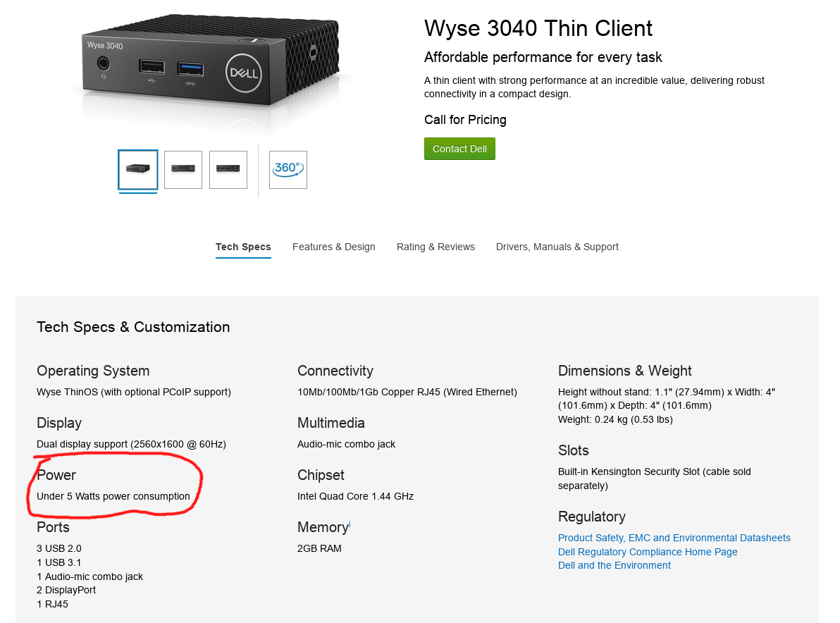840x623 pixels.
Task: Click the Regulatory heading
Action: click(591, 517)
